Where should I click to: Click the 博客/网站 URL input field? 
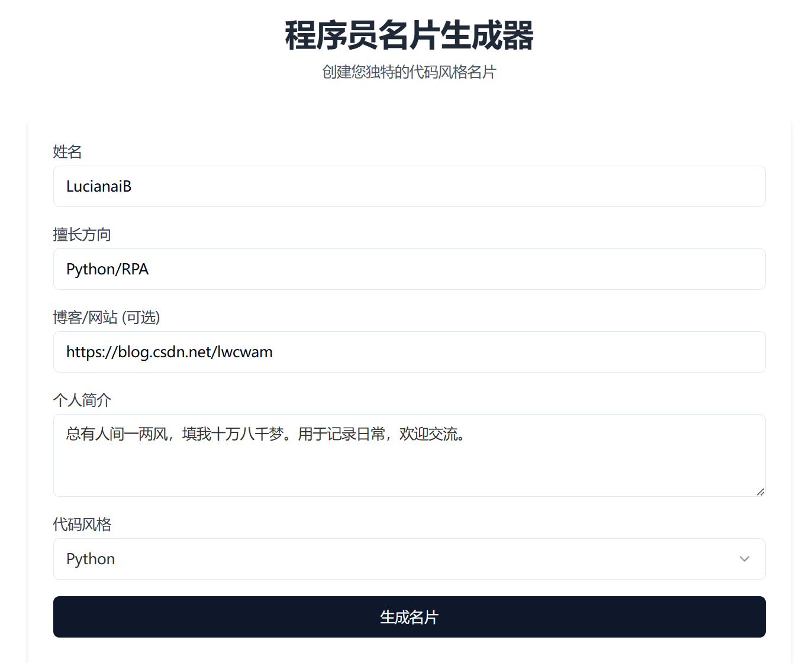click(409, 352)
